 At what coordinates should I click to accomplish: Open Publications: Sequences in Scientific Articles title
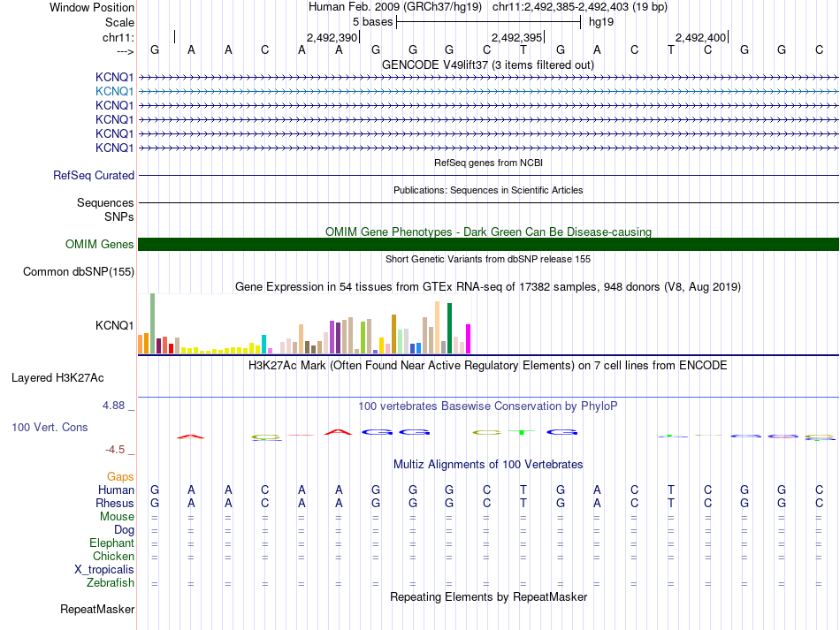pyautogui.click(x=488, y=190)
